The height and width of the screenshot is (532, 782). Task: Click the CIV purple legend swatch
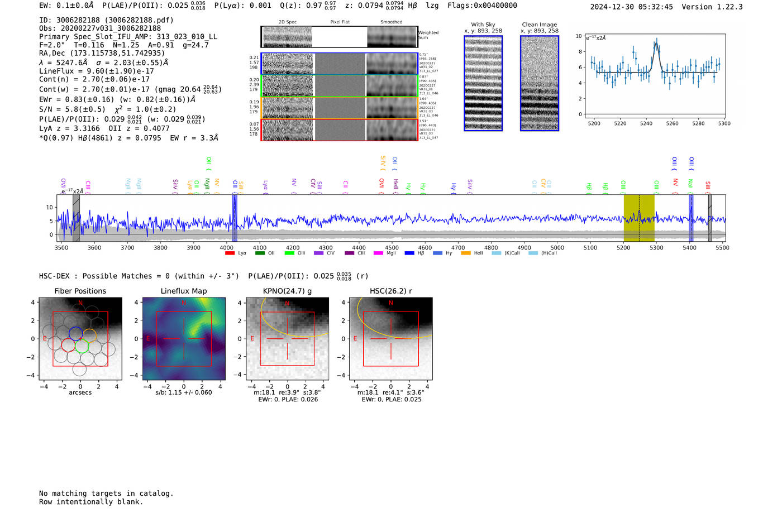319,253
